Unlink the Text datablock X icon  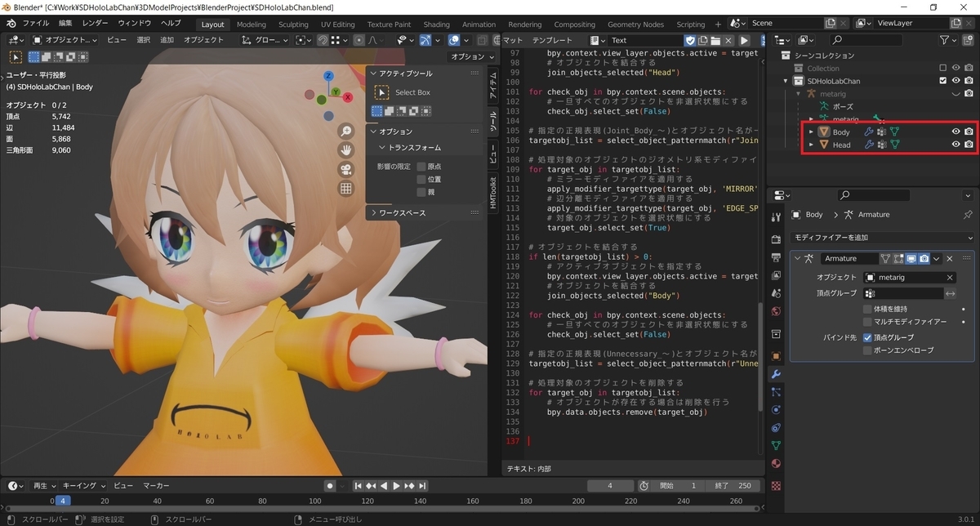728,40
